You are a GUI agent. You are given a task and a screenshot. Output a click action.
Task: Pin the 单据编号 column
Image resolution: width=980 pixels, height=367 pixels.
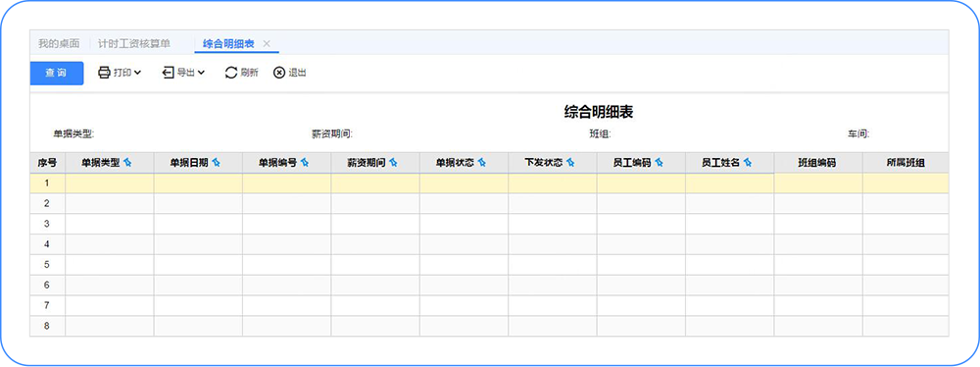(305, 163)
